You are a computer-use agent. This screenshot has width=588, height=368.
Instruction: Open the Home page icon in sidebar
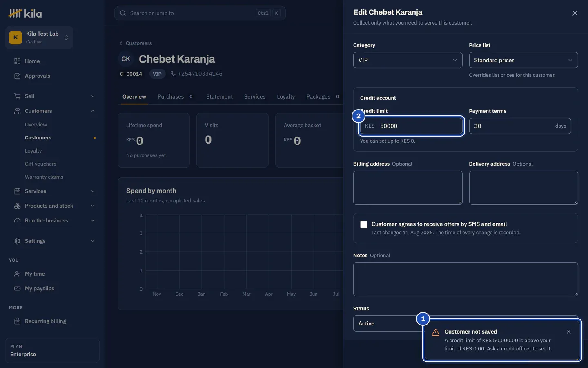17,61
